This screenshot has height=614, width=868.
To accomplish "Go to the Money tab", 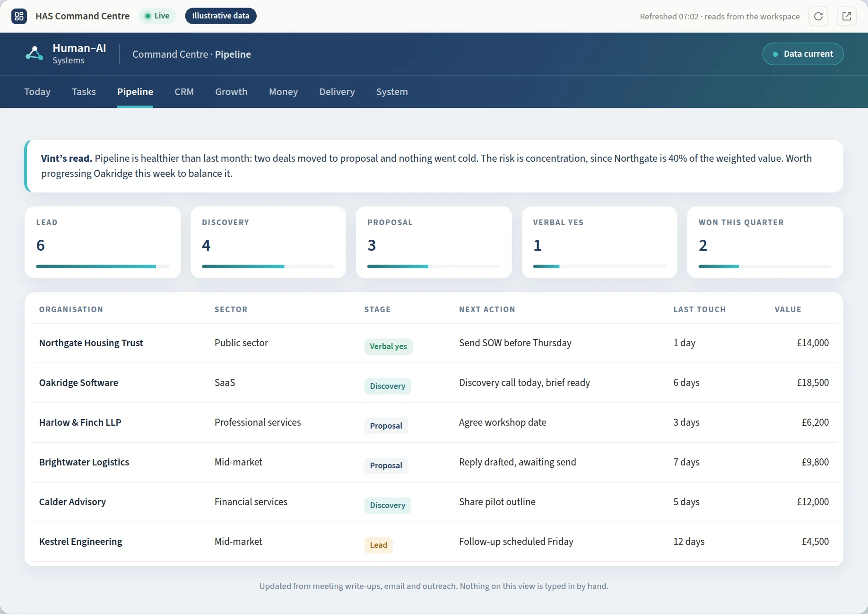I will pos(283,92).
